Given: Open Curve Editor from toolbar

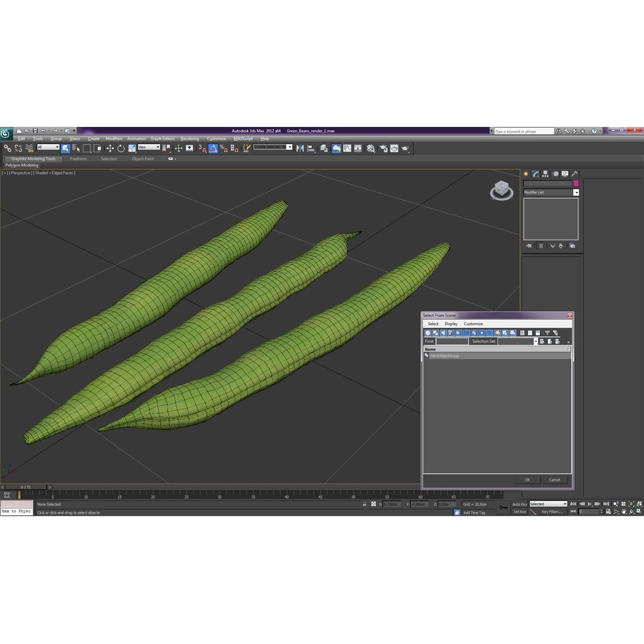Looking at the screenshot, I should tap(348, 148).
